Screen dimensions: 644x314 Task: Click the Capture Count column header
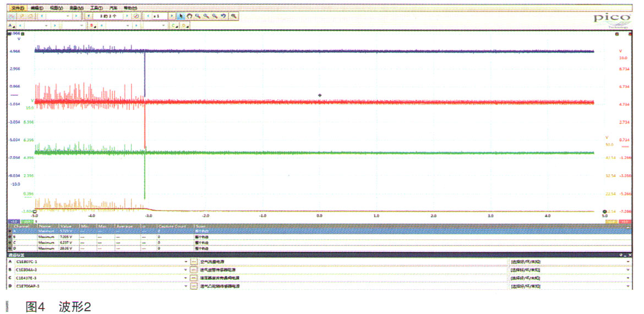(176, 226)
